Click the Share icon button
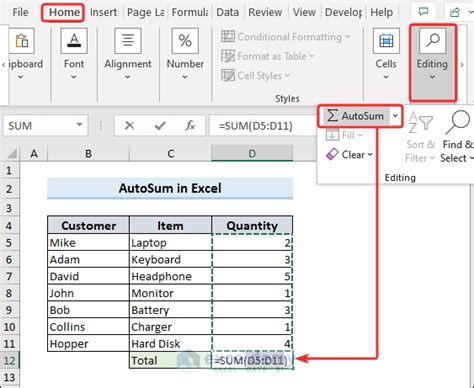This screenshot has width=474, height=388. pos(455,12)
